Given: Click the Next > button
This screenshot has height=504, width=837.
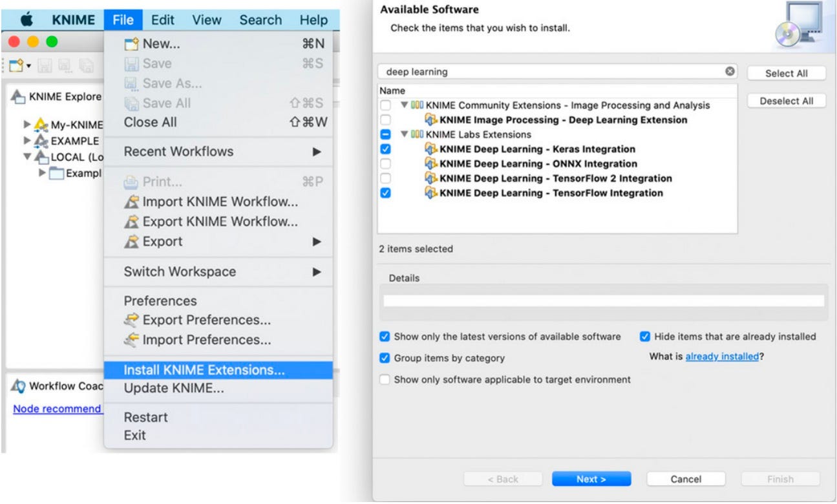Looking at the screenshot, I should (591, 479).
